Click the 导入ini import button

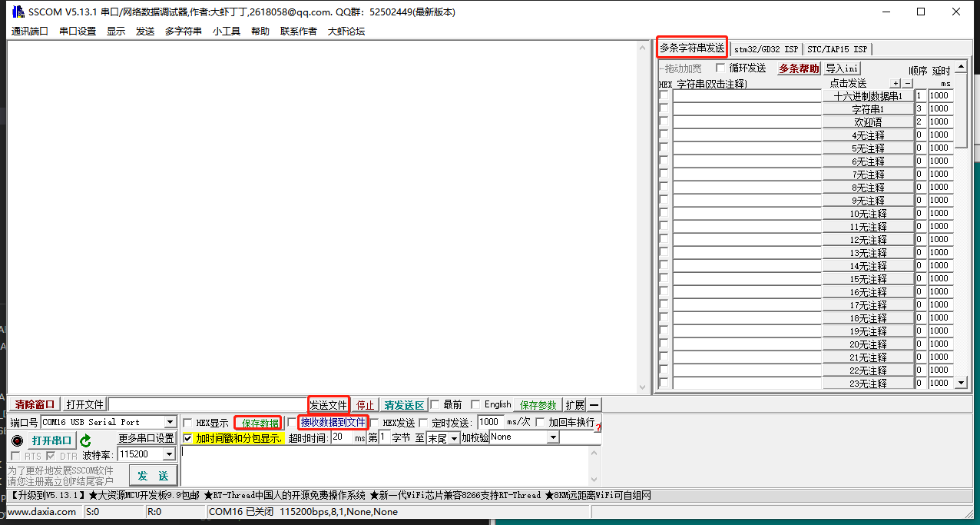point(843,68)
